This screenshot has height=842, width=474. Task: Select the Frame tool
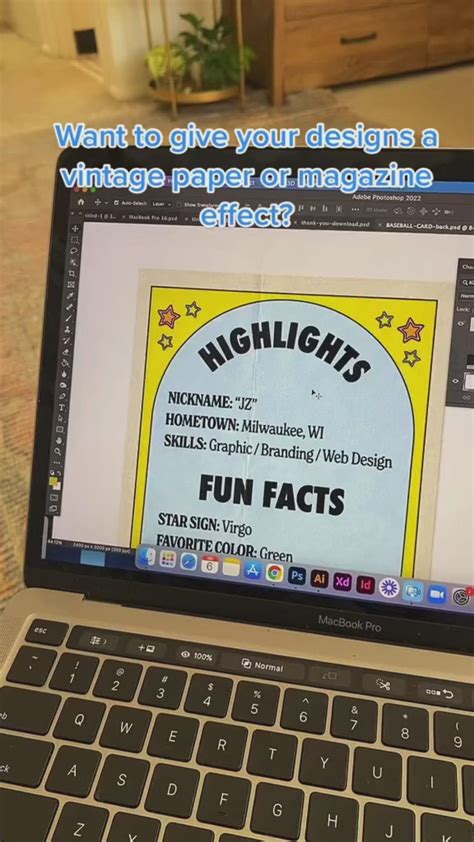click(71, 285)
